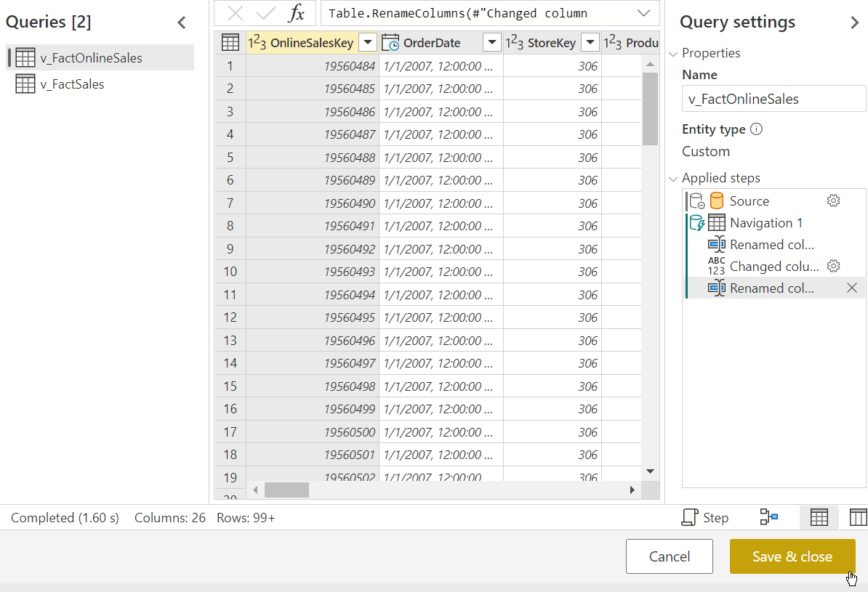Switch to data view icon
The width and height of the screenshot is (868, 592).
(819, 517)
